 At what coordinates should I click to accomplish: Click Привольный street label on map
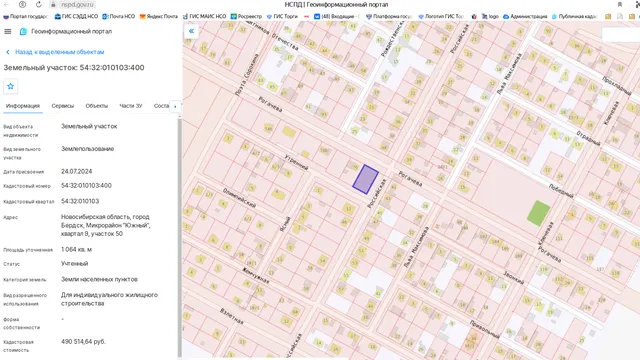(x=484, y=329)
